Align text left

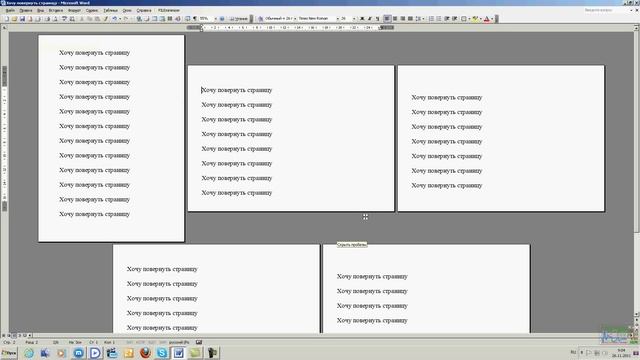(x=387, y=19)
